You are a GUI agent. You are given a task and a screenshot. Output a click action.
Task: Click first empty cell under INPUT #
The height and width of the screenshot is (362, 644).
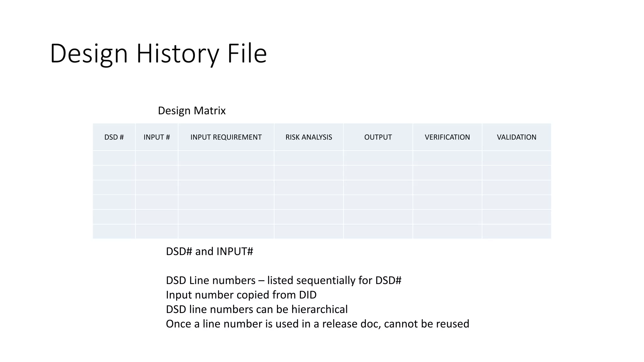pyautogui.click(x=157, y=158)
